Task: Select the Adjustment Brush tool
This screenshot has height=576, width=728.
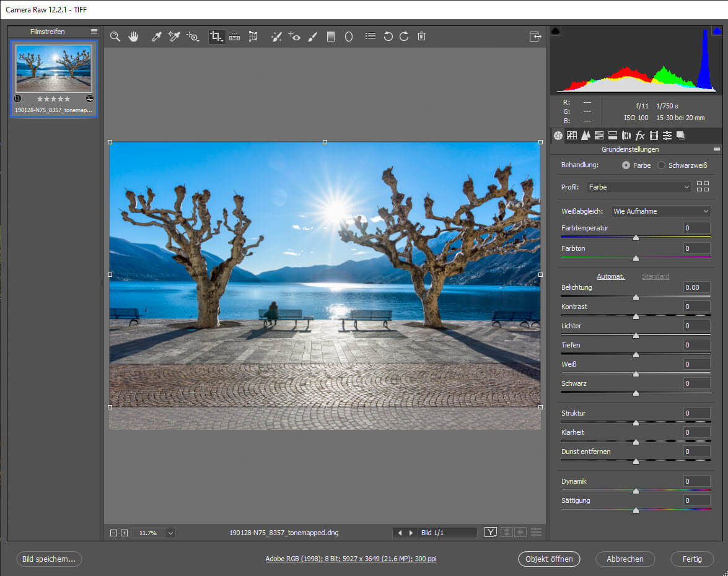Action: (313, 37)
